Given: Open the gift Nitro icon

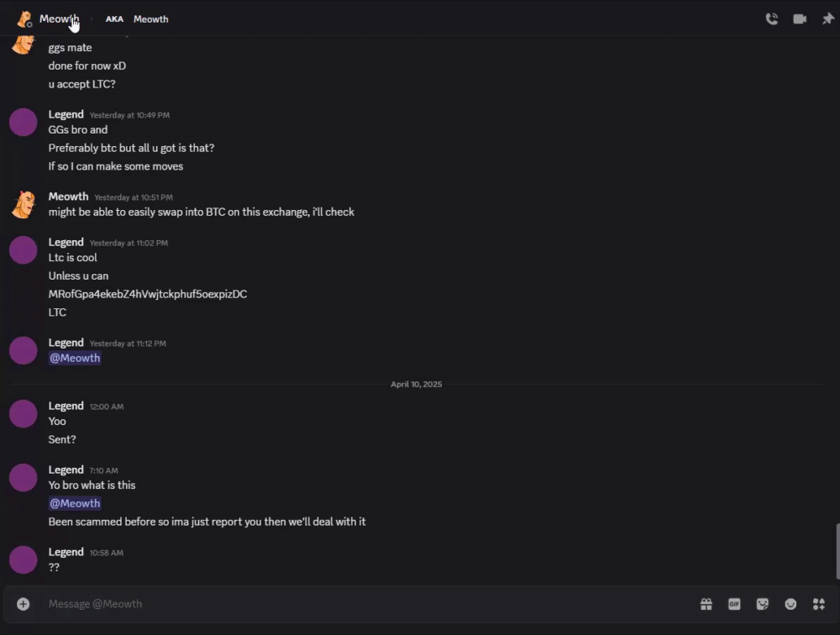Looking at the screenshot, I should coord(706,604).
